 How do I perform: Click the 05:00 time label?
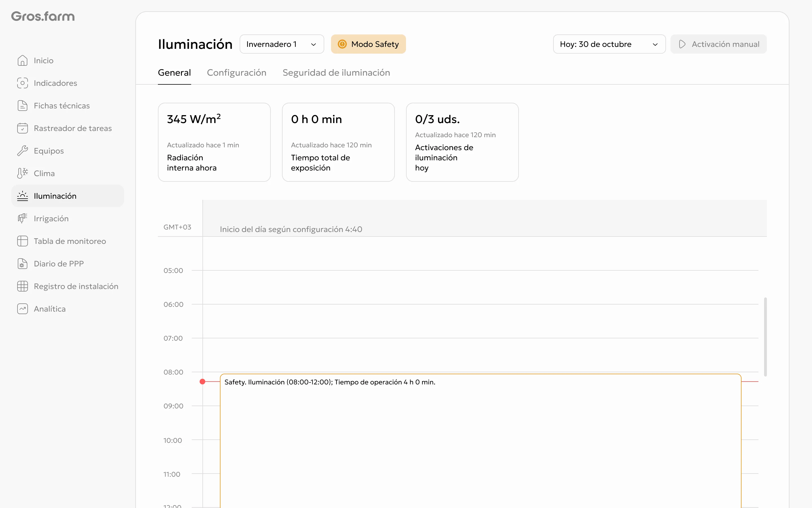point(173,270)
